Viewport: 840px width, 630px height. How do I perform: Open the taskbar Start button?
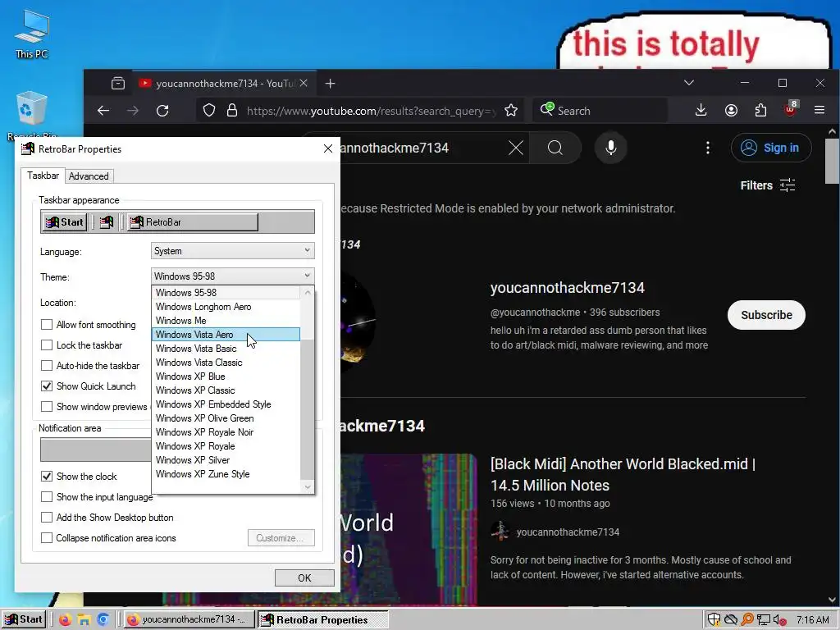24,620
